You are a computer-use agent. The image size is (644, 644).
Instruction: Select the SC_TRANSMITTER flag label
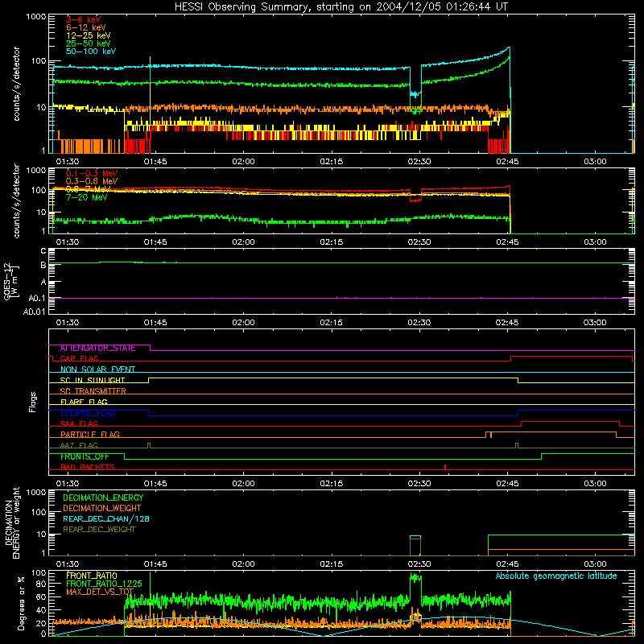click(93, 391)
